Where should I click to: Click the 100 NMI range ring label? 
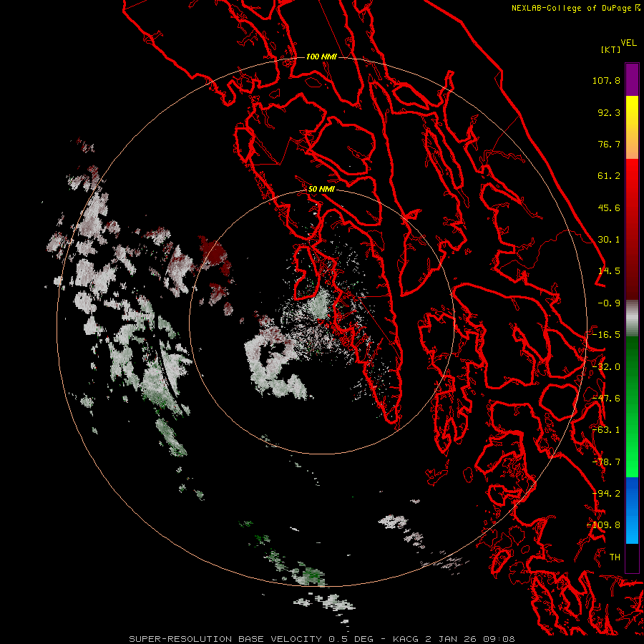pyautogui.click(x=321, y=57)
